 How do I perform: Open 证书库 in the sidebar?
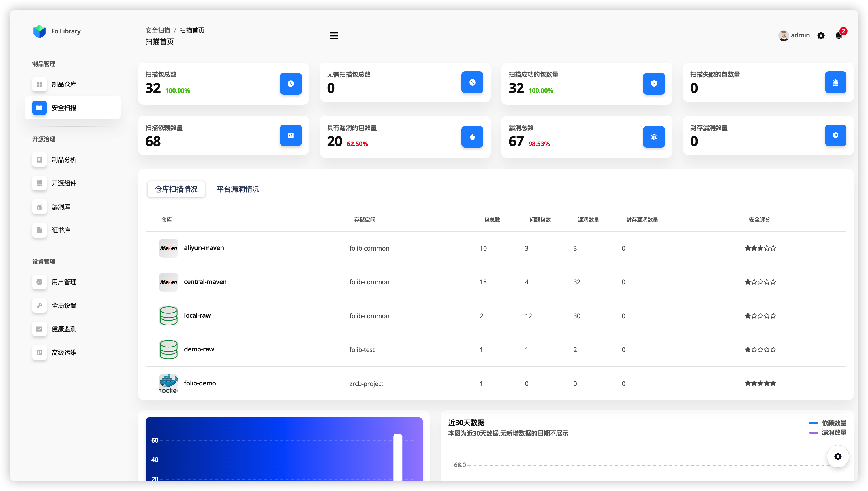point(72,230)
